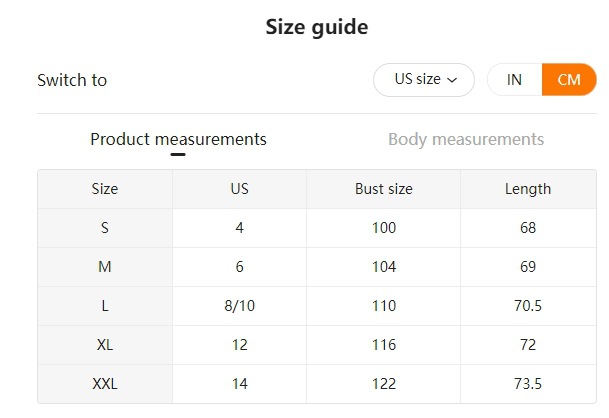Image resolution: width=609 pixels, height=418 pixels.
Task: Switch to Body measurements tab
Action: [x=466, y=139]
